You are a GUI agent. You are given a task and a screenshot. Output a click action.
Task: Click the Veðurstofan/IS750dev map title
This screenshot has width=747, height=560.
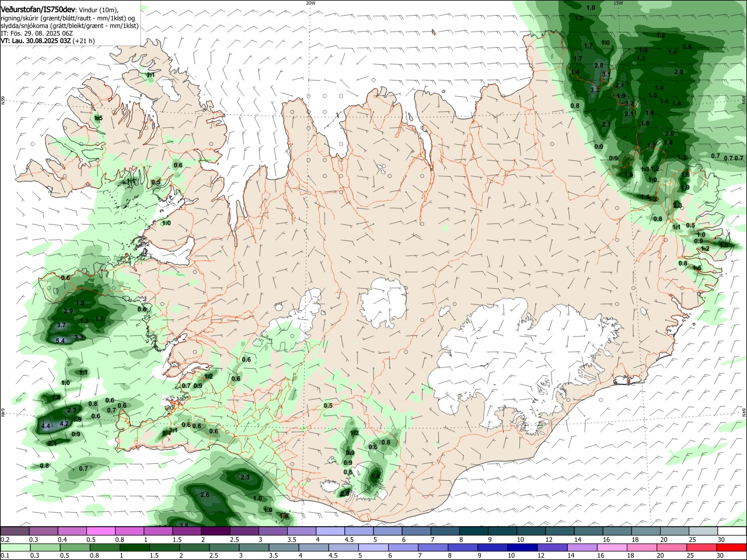37,10
